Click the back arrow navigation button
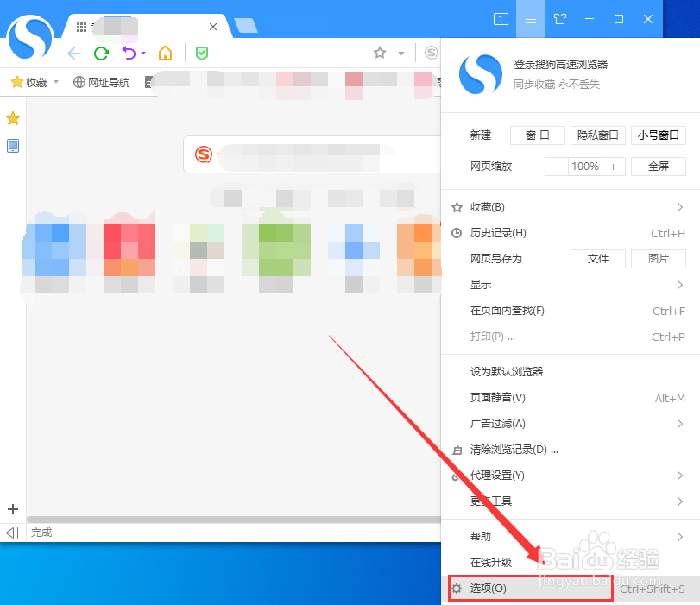Viewport: 700px width, 605px height. pyautogui.click(x=74, y=54)
